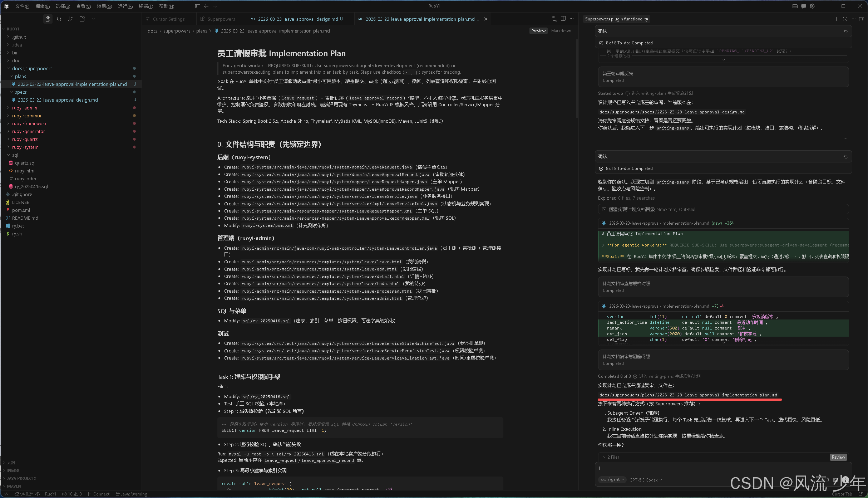This screenshot has width=868, height=498.
Task: Switch to Markdown source view
Action: pyautogui.click(x=561, y=31)
